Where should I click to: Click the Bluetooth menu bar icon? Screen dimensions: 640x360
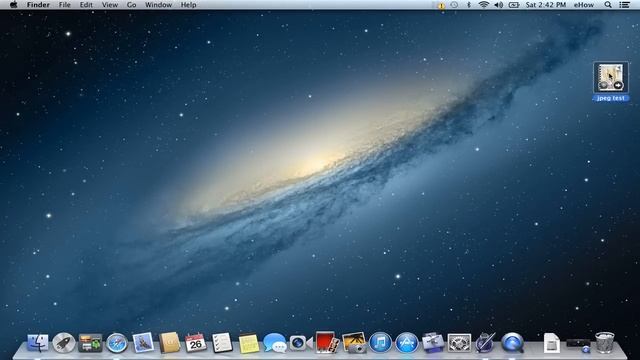click(469, 5)
